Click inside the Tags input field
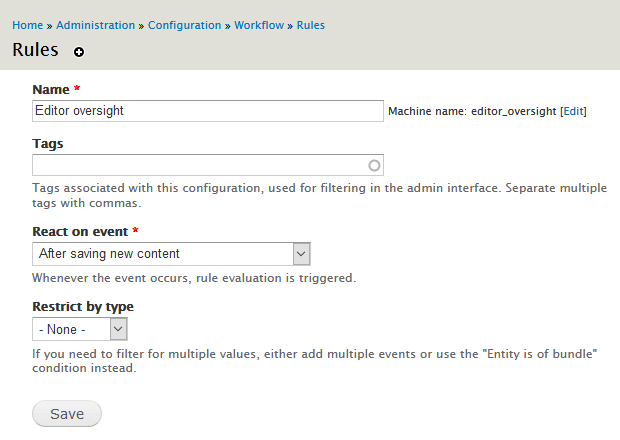 pos(198,165)
